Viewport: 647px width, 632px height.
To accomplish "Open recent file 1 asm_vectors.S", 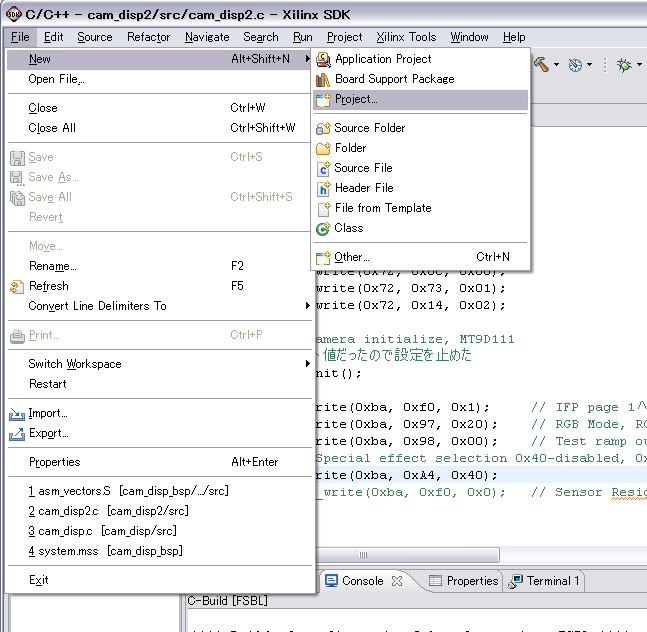I will (x=159, y=491).
